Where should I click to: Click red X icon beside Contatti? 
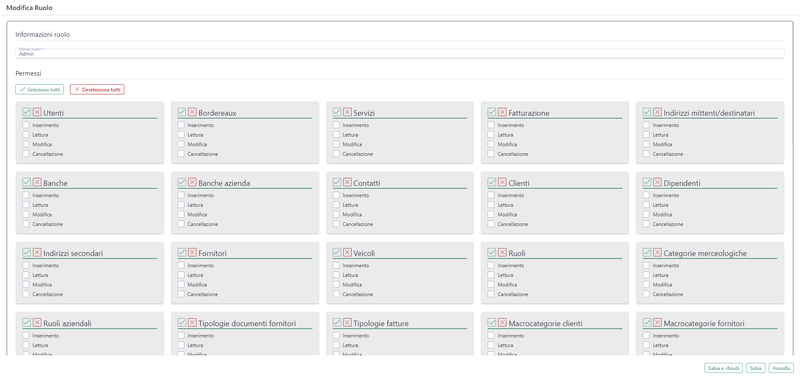point(347,182)
